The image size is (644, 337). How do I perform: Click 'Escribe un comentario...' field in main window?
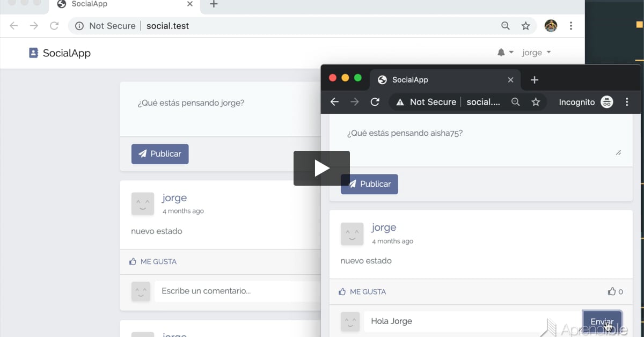[x=237, y=291]
